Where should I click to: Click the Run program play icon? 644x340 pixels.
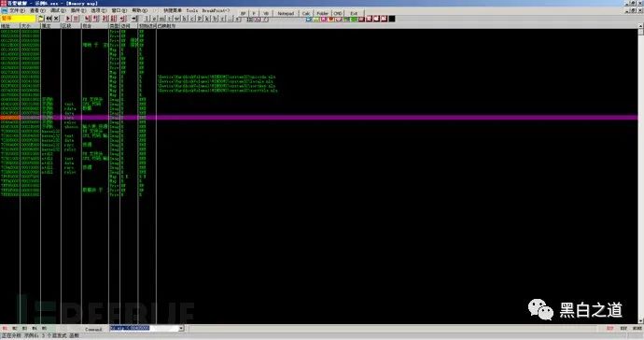click(x=68, y=19)
